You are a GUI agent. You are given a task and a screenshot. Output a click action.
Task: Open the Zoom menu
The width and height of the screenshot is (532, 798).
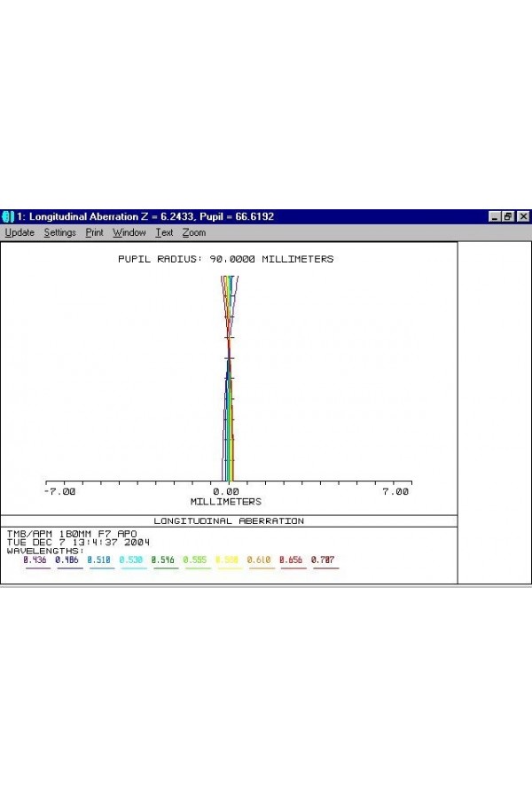[194, 233]
